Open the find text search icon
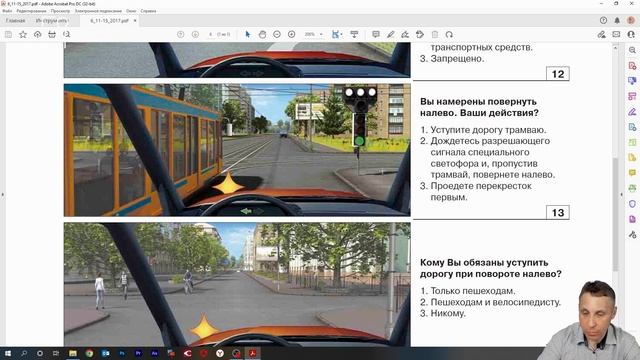Viewport: 640px width, 360px height. (67, 35)
